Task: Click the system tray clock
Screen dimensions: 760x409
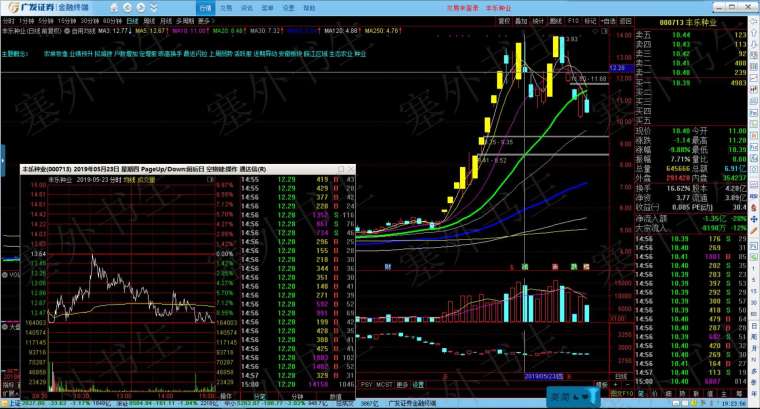Action: pyautogui.click(x=736, y=403)
